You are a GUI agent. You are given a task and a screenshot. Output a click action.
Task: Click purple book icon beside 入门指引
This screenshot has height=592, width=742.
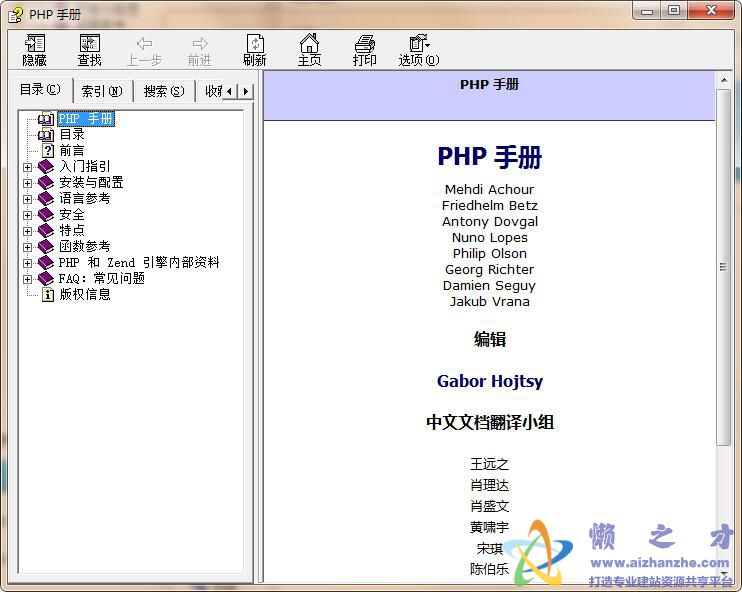click(x=46, y=167)
